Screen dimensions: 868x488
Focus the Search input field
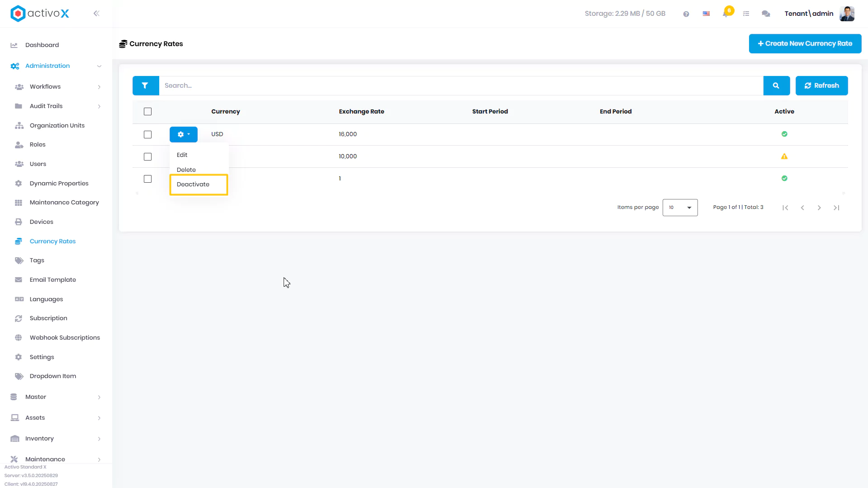pyautogui.click(x=461, y=85)
